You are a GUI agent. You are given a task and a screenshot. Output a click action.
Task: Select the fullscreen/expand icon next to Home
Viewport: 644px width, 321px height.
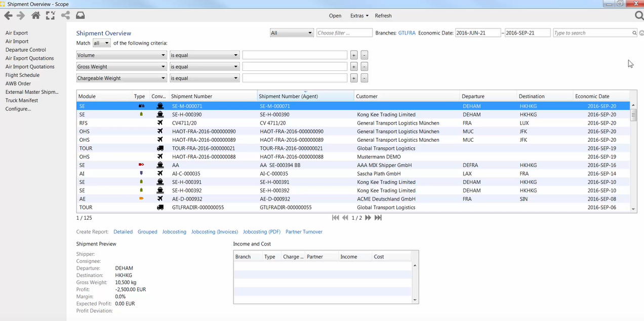coord(50,16)
